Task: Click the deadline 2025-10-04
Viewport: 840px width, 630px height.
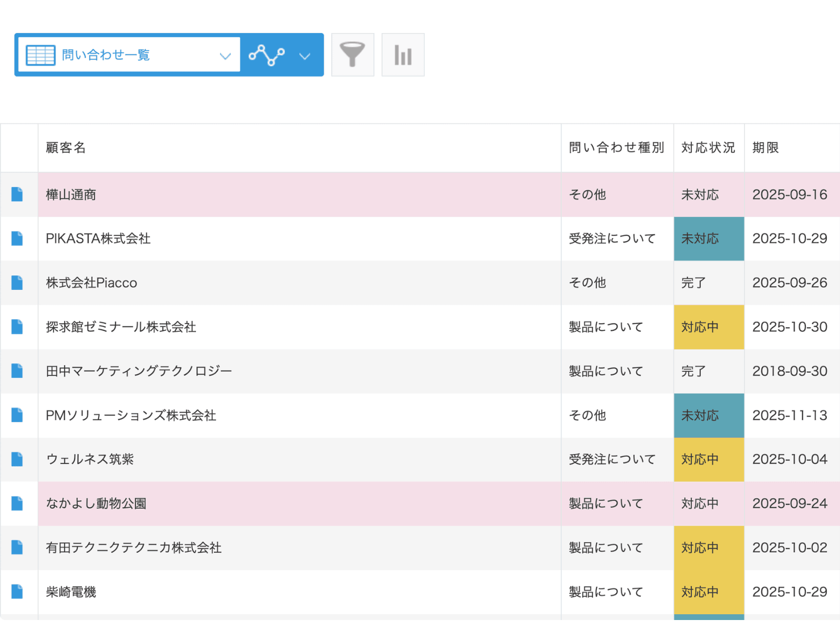Action: pyautogui.click(x=790, y=459)
